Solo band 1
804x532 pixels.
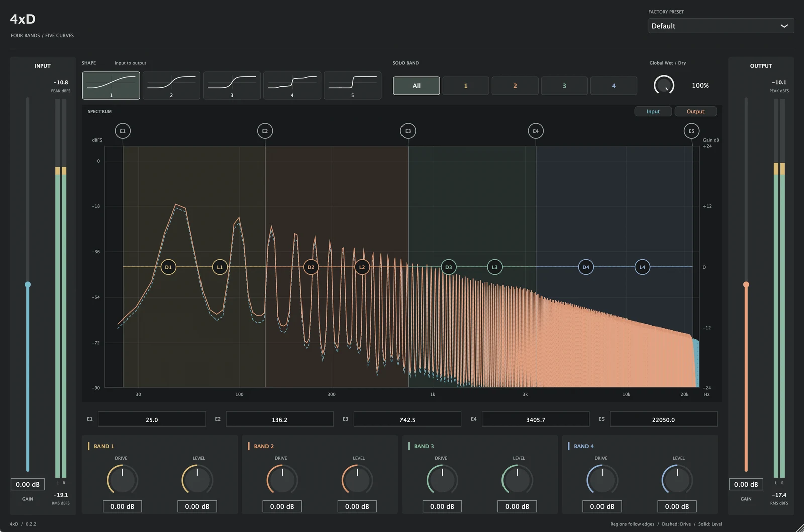(466, 86)
